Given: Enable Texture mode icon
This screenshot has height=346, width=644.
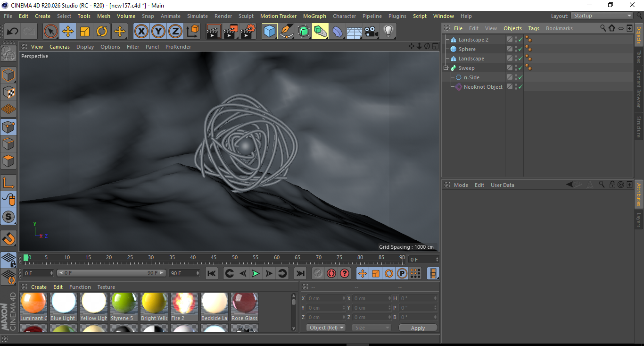Looking at the screenshot, I should 8,93.
